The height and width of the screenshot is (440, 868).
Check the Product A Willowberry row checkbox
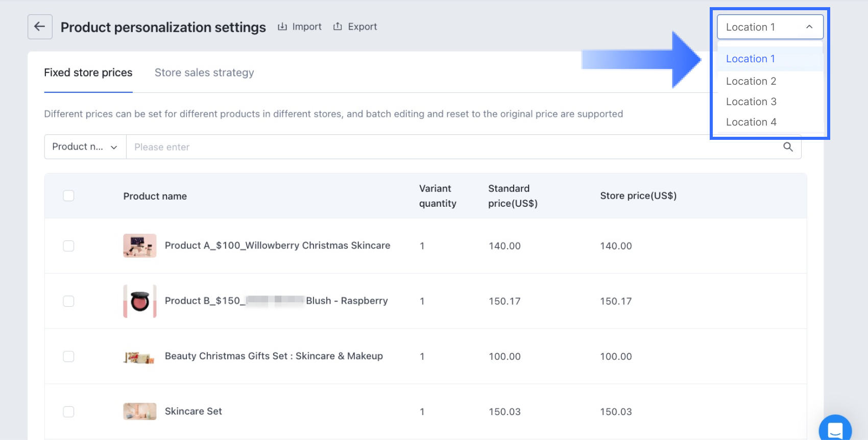pos(68,246)
